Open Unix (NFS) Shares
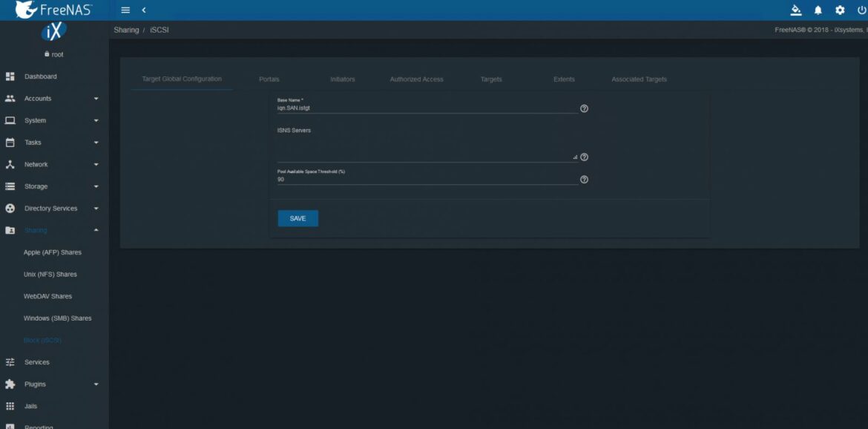 tap(50, 275)
